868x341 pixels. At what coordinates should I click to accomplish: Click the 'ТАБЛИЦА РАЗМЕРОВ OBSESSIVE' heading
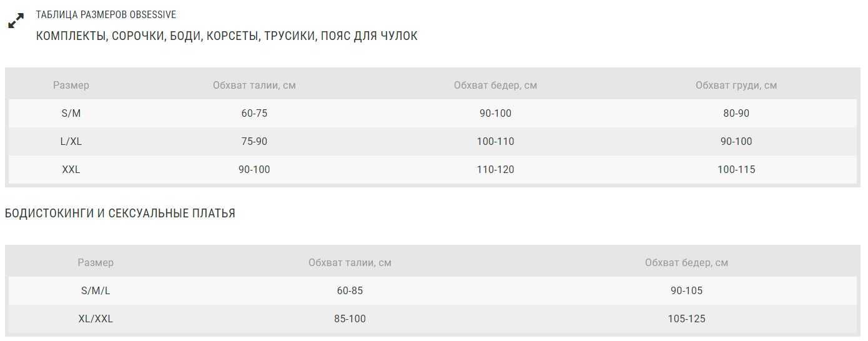point(106,14)
